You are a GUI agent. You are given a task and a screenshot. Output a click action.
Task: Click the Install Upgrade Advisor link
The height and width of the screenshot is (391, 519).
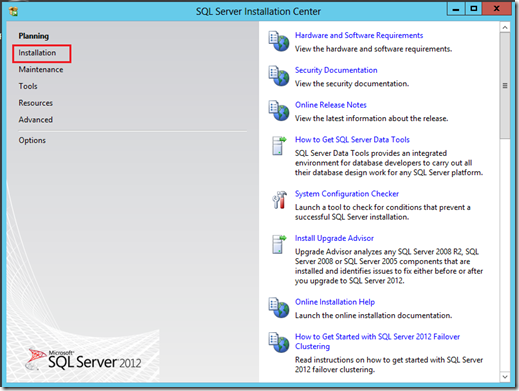[x=334, y=238]
